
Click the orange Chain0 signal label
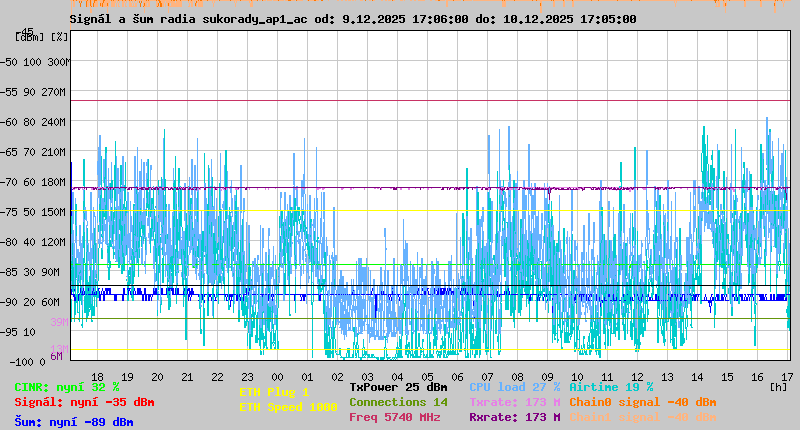[x=640, y=402]
